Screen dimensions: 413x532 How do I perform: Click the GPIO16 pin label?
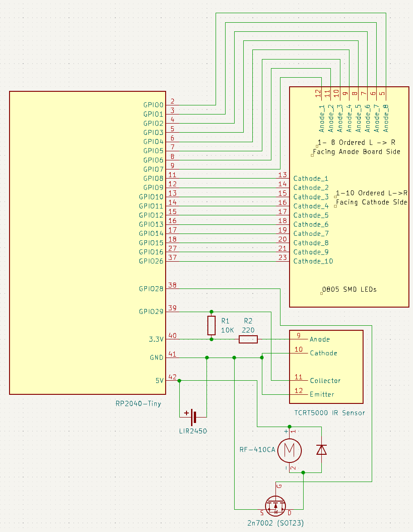(x=151, y=252)
